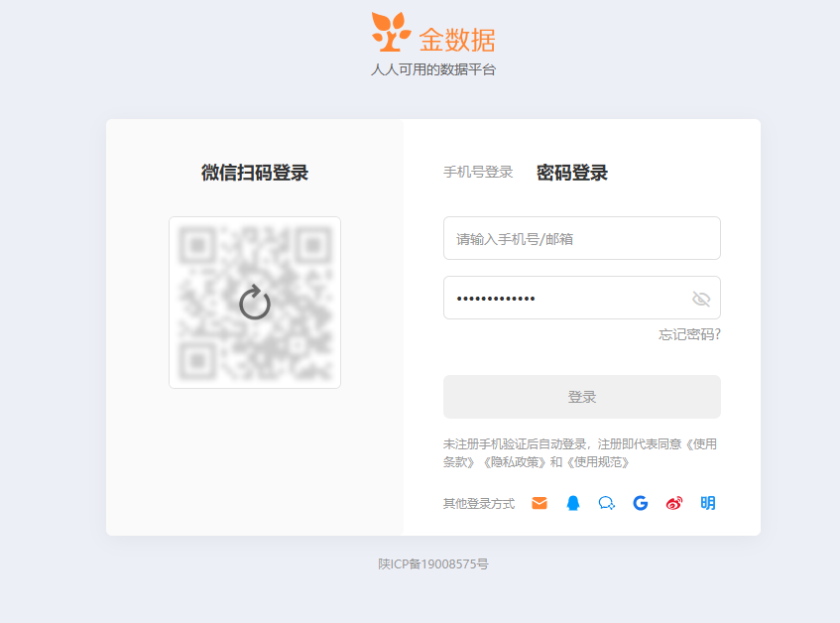The width and height of the screenshot is (840, 623).
Task: Open the 《使用规范》 link
Action: (x=598, y=461)
